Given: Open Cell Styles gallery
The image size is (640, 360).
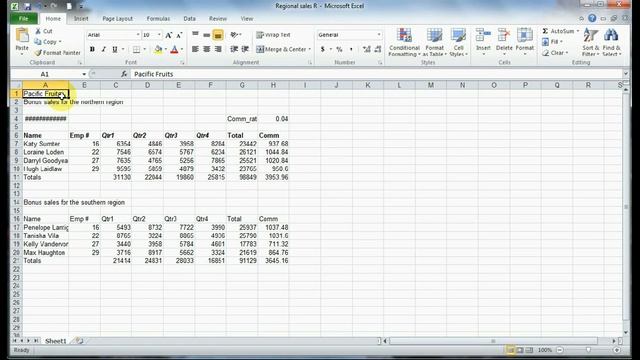Looking at the screenshot, I should 458,42.
